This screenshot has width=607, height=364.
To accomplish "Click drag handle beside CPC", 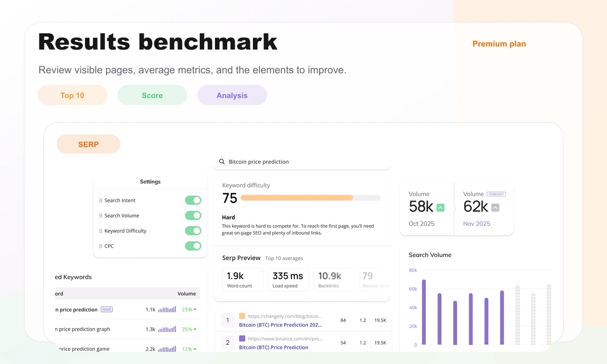I will 101,246.
